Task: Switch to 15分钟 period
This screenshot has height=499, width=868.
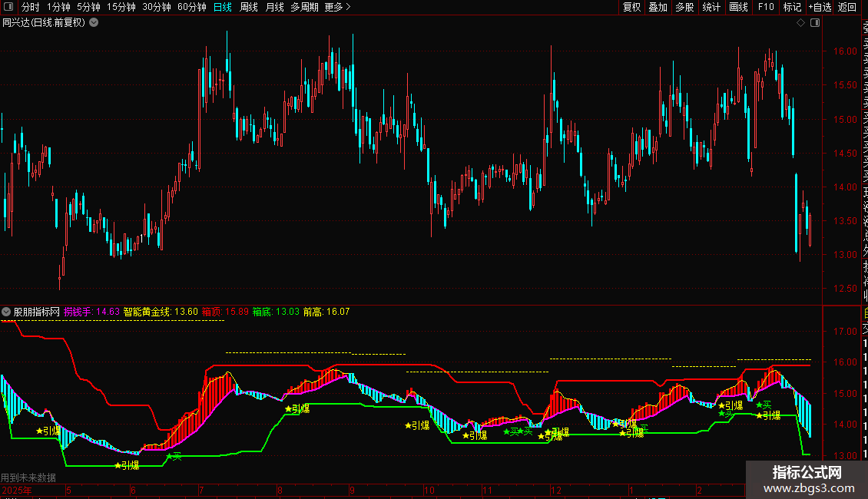Action: pos(121,7)
